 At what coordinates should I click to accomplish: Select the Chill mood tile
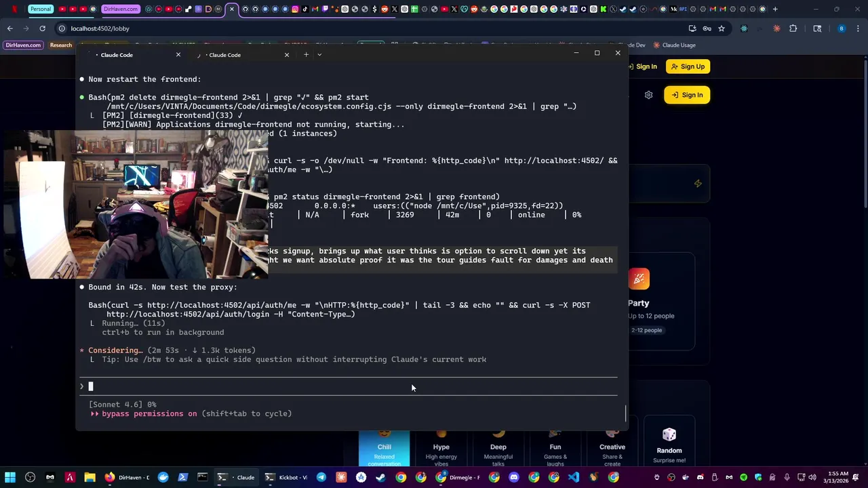(384, 448)
